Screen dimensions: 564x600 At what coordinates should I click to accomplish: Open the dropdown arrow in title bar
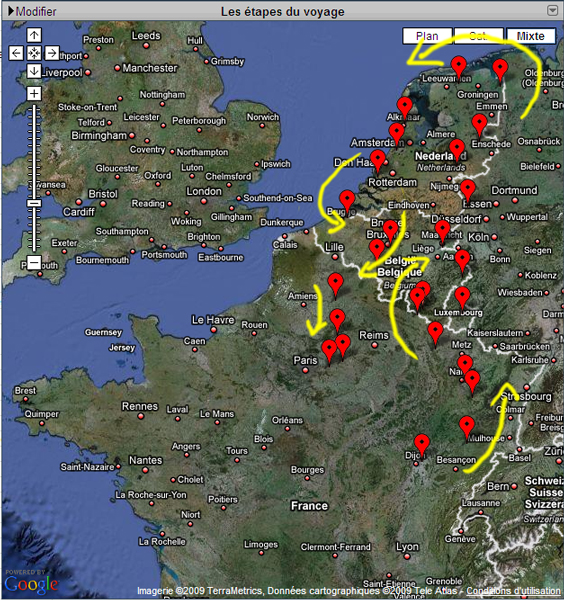553,10
